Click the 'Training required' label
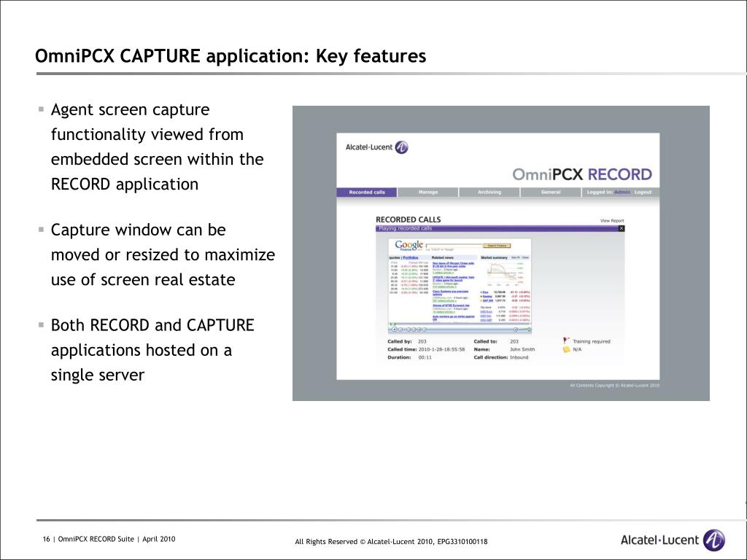The image size is (747, 560). 591,341
